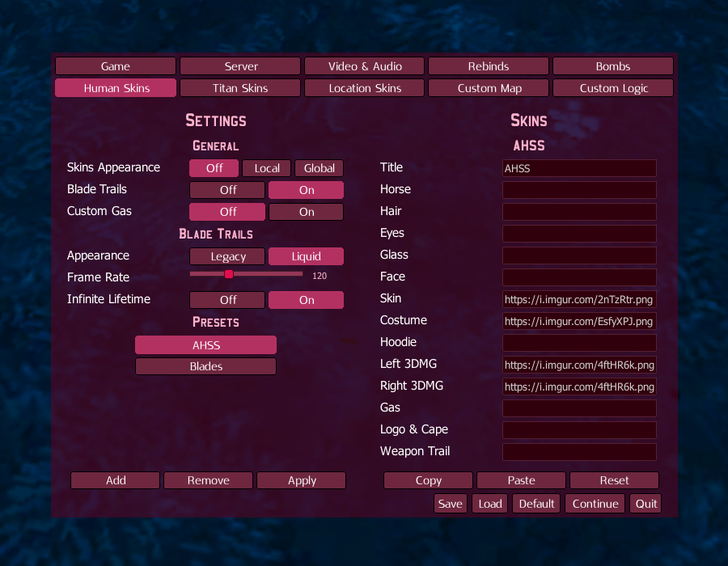The width and height of the screenshot is (728, 566).
Task: Apply the current skin settings
Action: click(301, 479)
